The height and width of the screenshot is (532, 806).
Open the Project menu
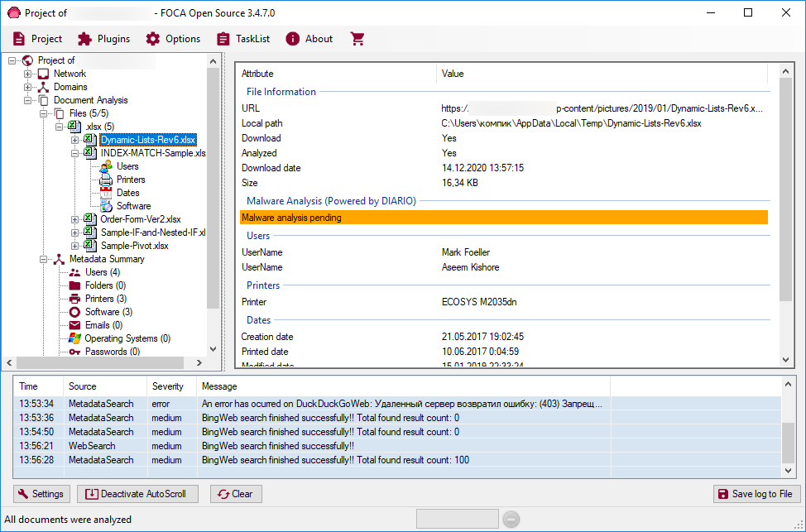(x=37, y=39)
